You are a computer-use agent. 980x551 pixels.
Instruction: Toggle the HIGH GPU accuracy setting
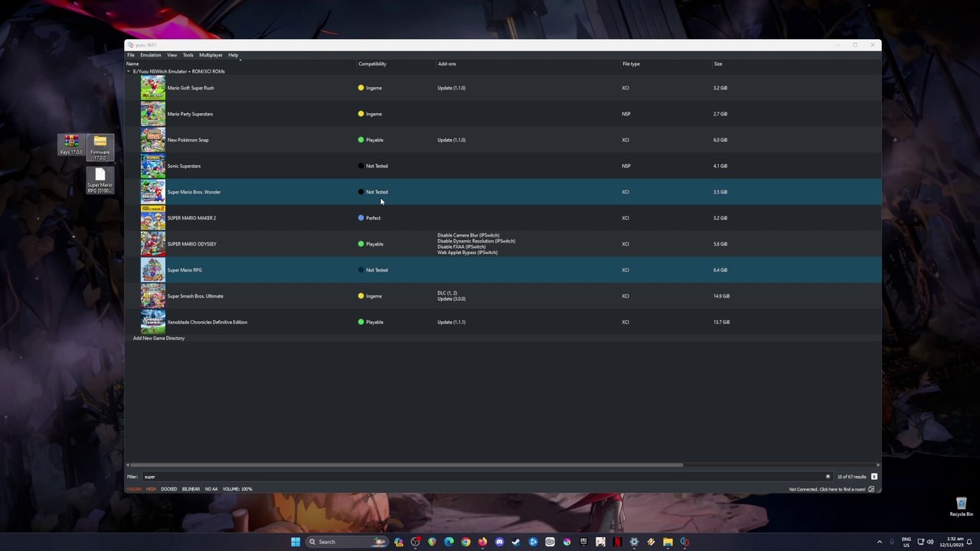click(151, 489)
